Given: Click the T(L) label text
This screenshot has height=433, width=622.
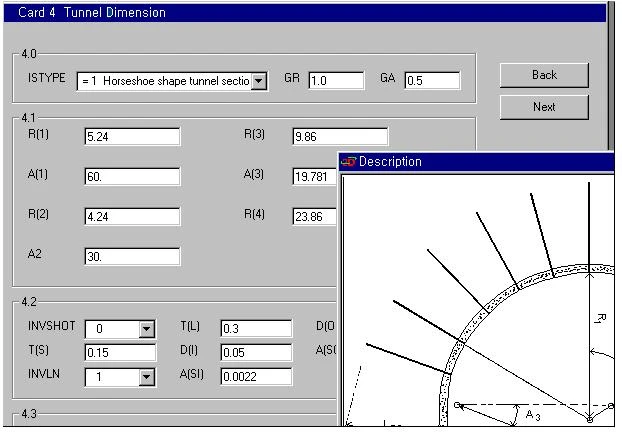Looking at the screenshot, I should pyautogui.click(x=190, y=326).
